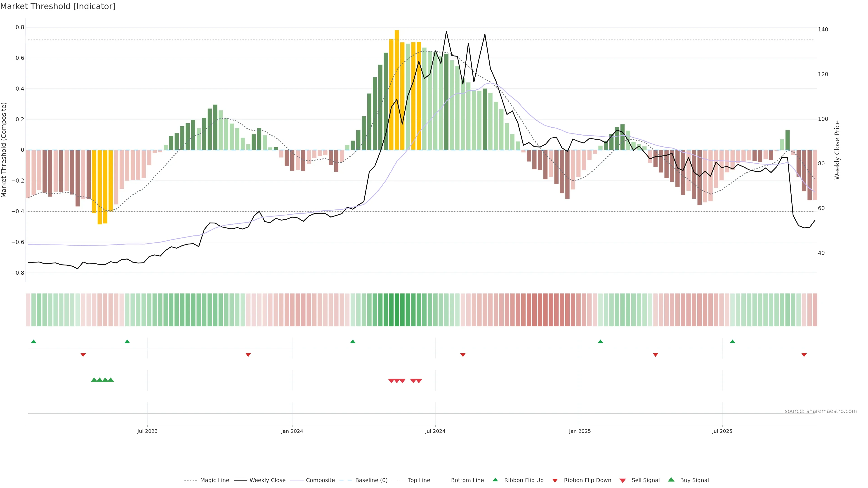Click first green ribbon flip up marker

point(34,342)
